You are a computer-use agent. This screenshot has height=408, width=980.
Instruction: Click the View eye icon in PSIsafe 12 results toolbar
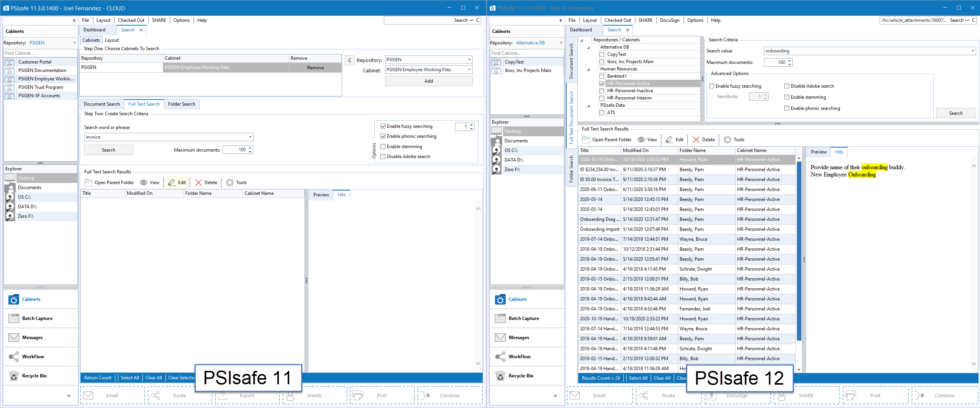point(641,140)
